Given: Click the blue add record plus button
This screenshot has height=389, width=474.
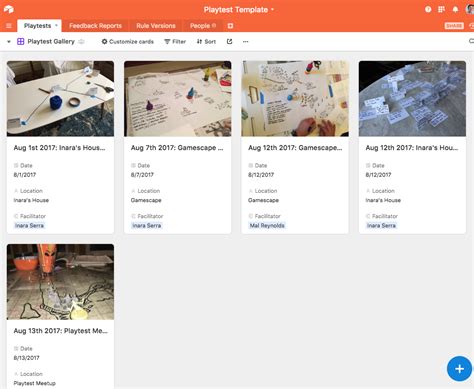Looking at the screenshot, I should (x=459, y=369).
